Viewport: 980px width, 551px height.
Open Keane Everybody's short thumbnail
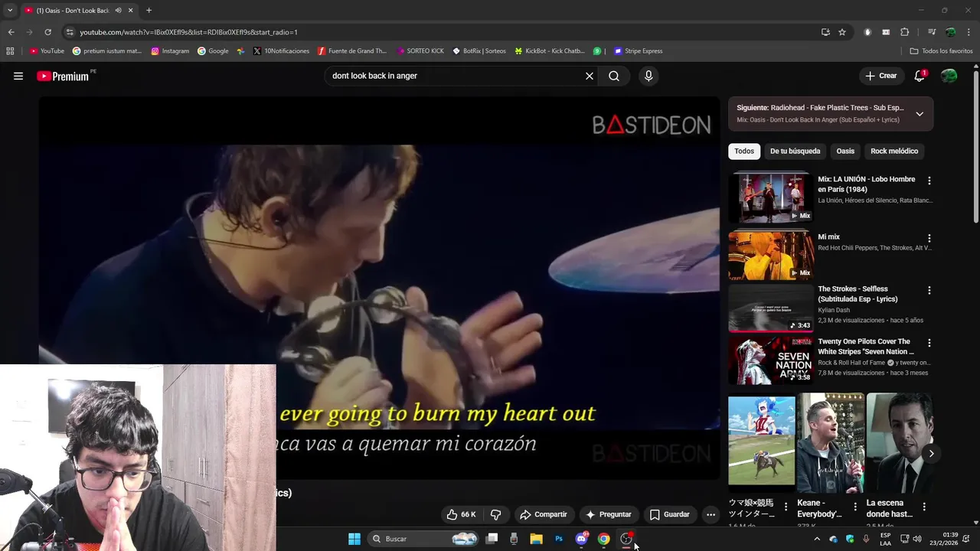(x=830, y=442)
